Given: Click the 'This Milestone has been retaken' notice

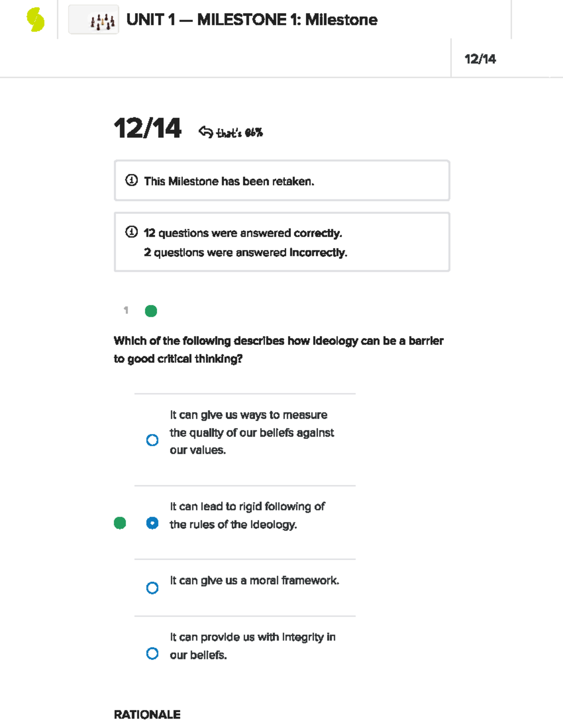Looking at the screenshot, I should pos(229,181).
